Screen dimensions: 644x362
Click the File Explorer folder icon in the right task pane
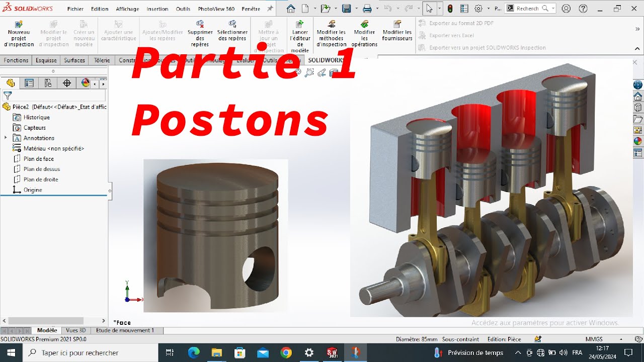click(638, 119)
